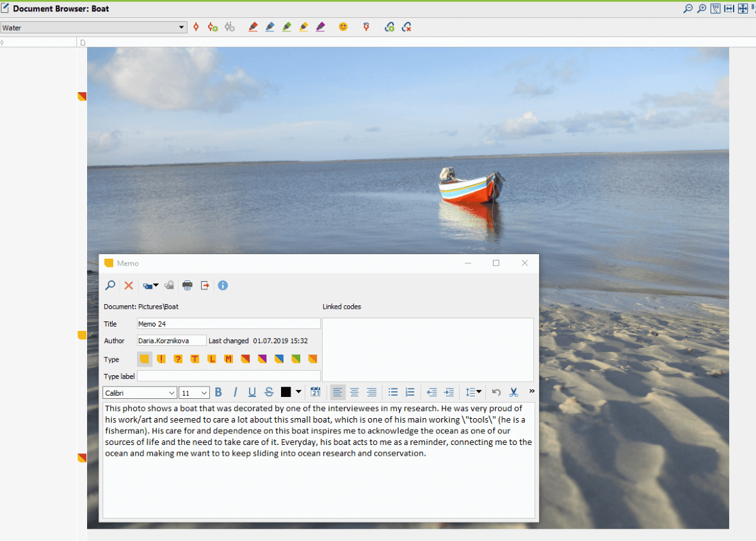Click the black font color swatch
Image resolution: width=756 pixels, height=541 pixels.
click(286, 392)
